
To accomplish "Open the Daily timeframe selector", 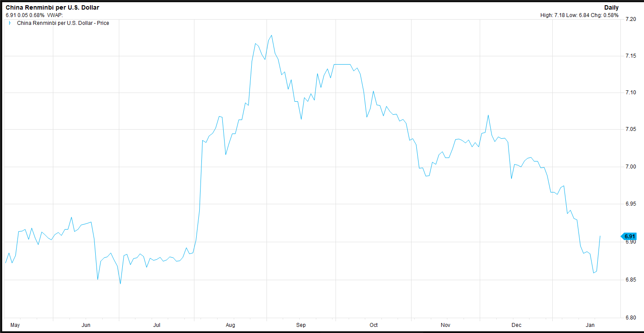I will pos(612,7).
